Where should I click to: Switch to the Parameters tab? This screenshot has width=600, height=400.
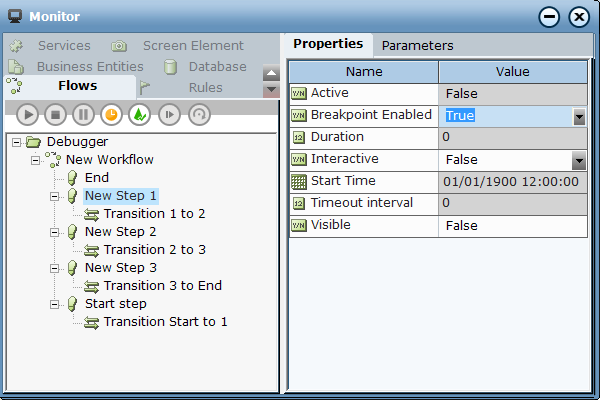(417, 46)
